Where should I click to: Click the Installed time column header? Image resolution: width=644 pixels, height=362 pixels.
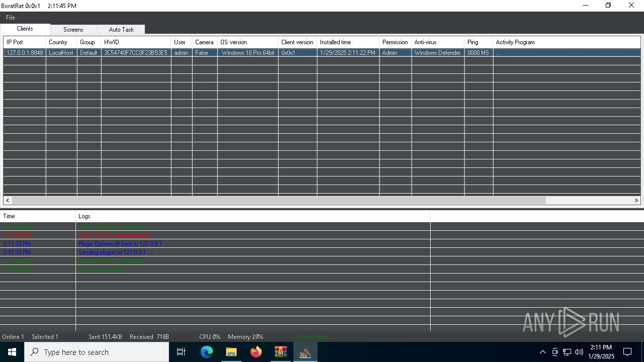click(x=348, y=42)
